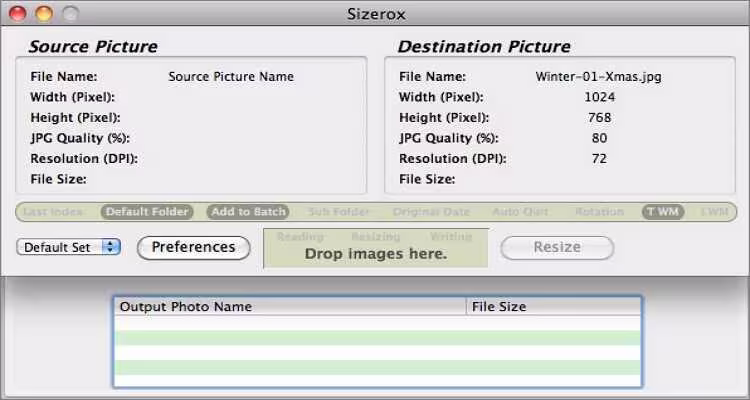
Task: Enable the Rotation option
Action: coord(600,212)
